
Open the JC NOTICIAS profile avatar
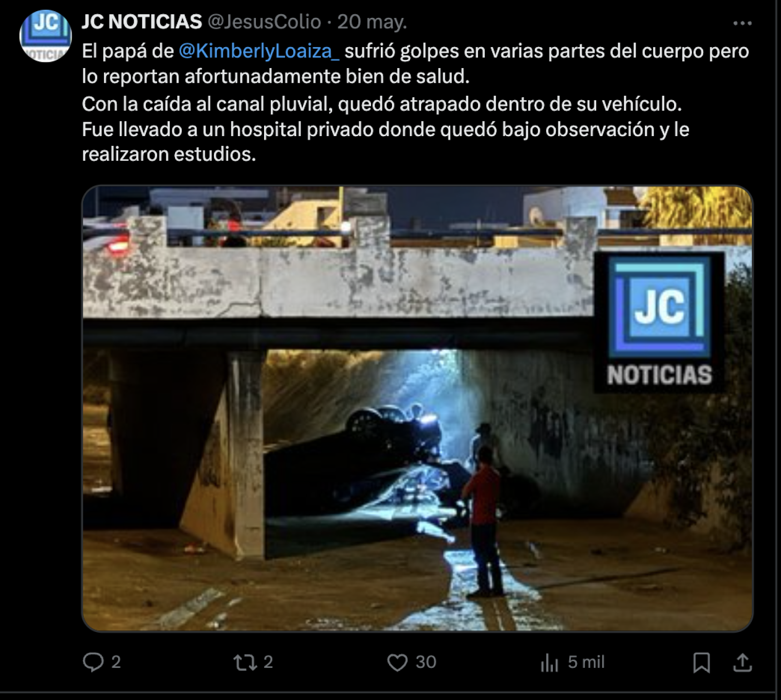45,36
